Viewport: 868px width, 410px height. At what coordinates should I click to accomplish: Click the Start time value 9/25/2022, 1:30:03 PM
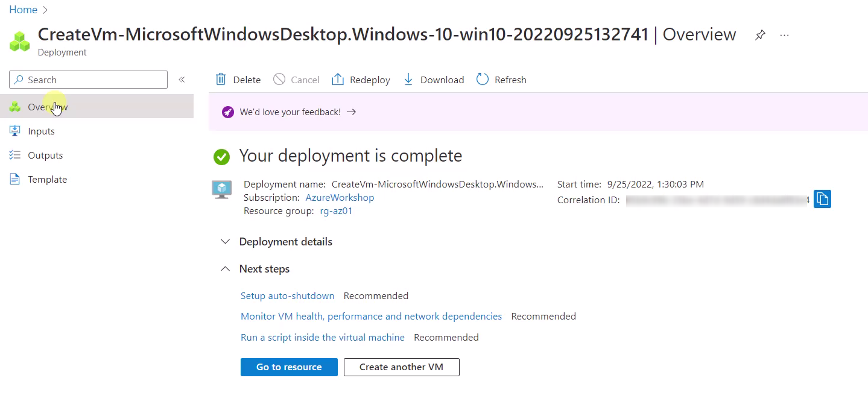point(656,184)
